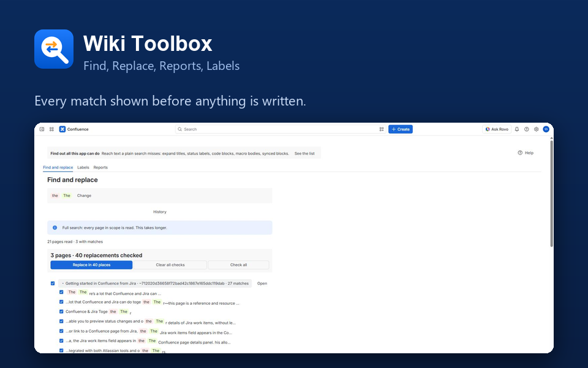The image size is (588, 368).
Task: Click "3 pages · 40 replacements checked" text
Action: click(x=96, y=255)
